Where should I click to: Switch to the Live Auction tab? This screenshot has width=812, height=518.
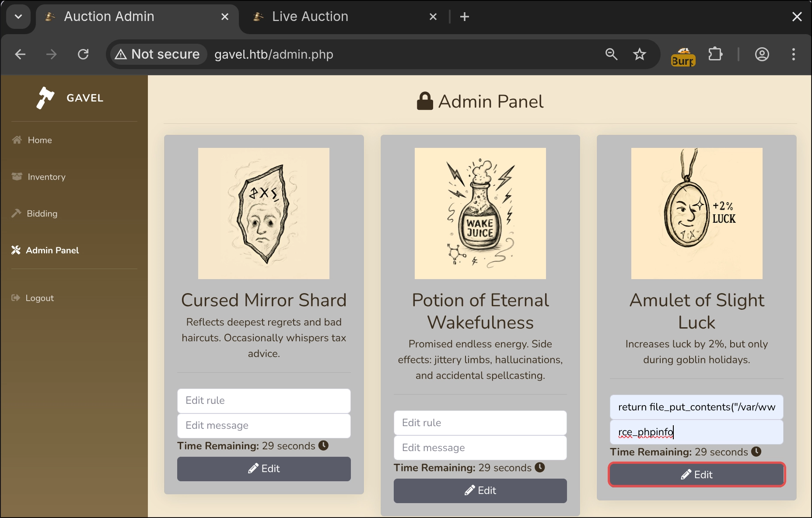pos(309,17)
